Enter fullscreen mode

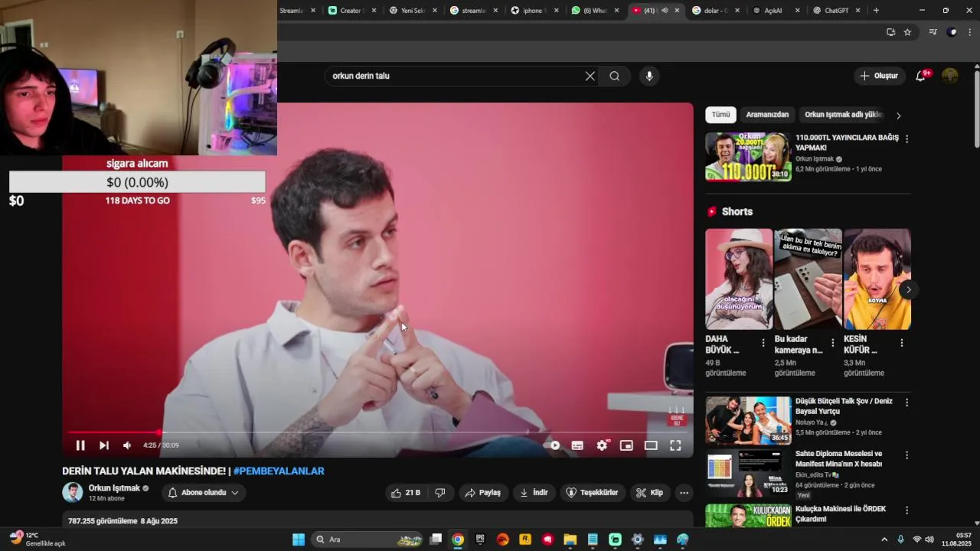[x=675, y=445]
